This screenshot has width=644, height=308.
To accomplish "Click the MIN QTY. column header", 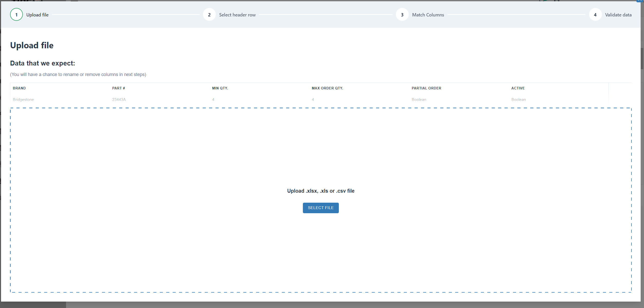I will [x=220, y=88].
